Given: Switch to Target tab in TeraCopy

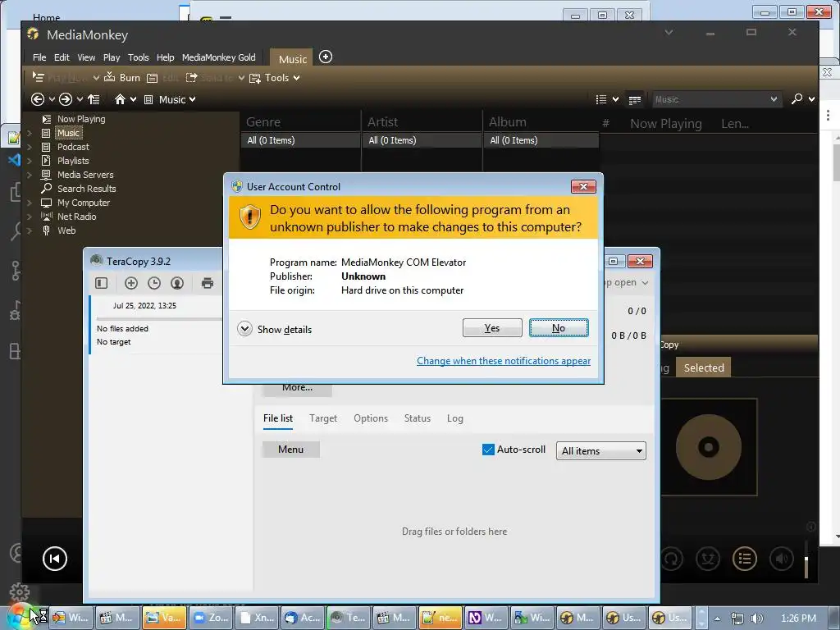Looking at the screenshot, I should click(323, 418).
